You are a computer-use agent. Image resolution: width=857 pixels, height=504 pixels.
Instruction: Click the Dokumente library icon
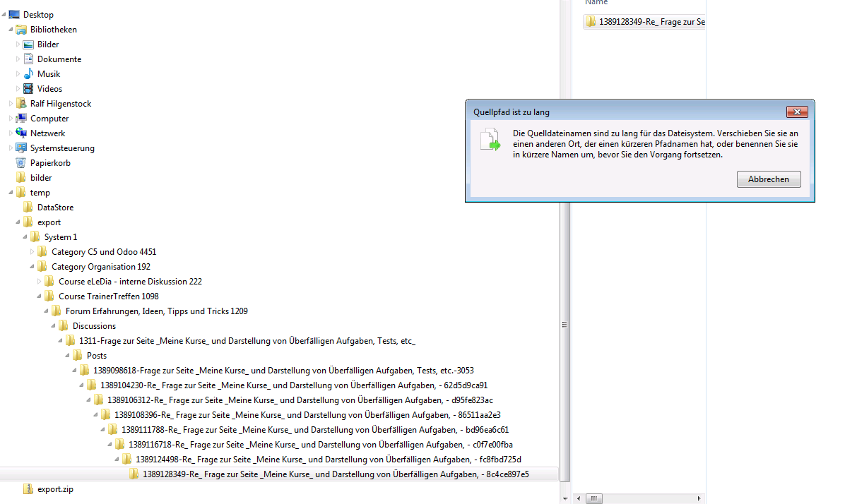[28, 59]
